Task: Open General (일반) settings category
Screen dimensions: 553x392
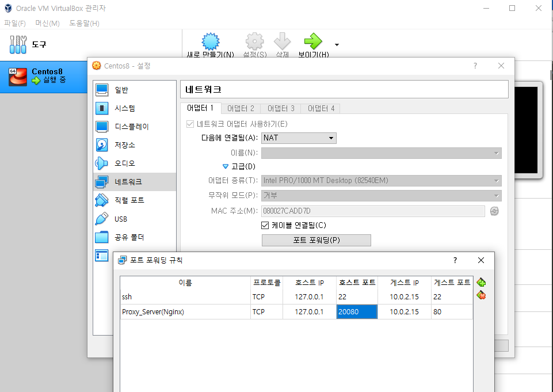Action: [135, 90]
